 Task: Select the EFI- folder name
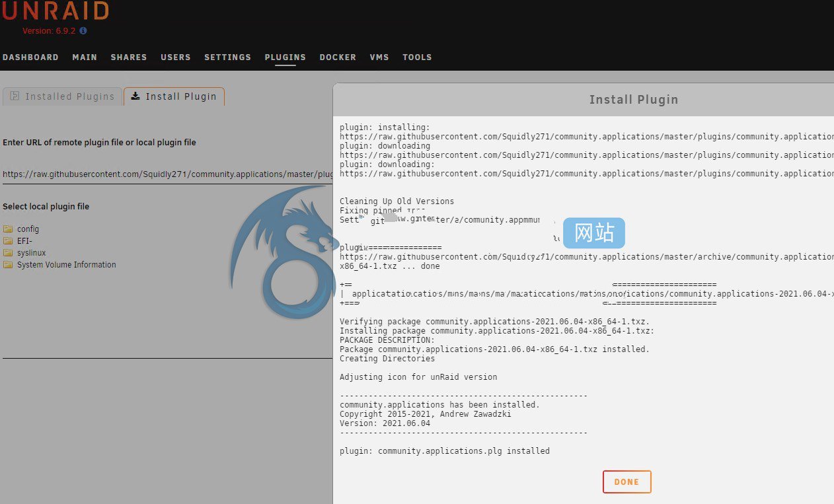(24, 241)
